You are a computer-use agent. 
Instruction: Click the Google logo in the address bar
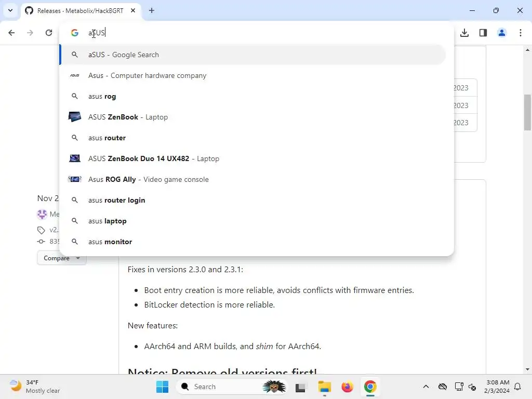click(75, 33)
